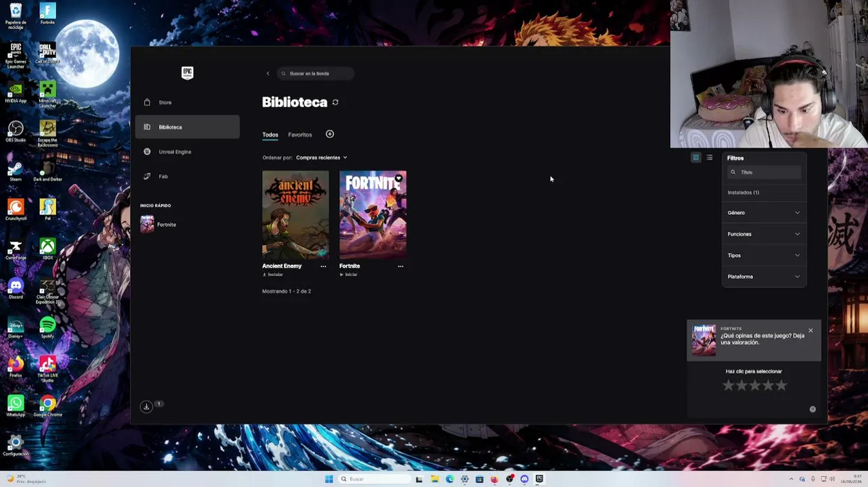The image size is (868, 487).
Task: Close the Fortnite rating popup
Action: (x=810, y=331)
